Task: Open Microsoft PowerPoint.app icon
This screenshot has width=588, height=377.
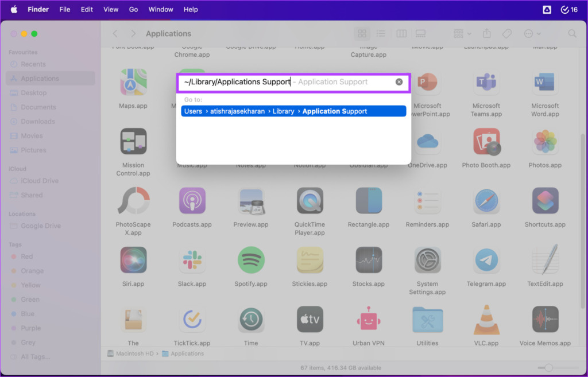Action: pos(427,82)
